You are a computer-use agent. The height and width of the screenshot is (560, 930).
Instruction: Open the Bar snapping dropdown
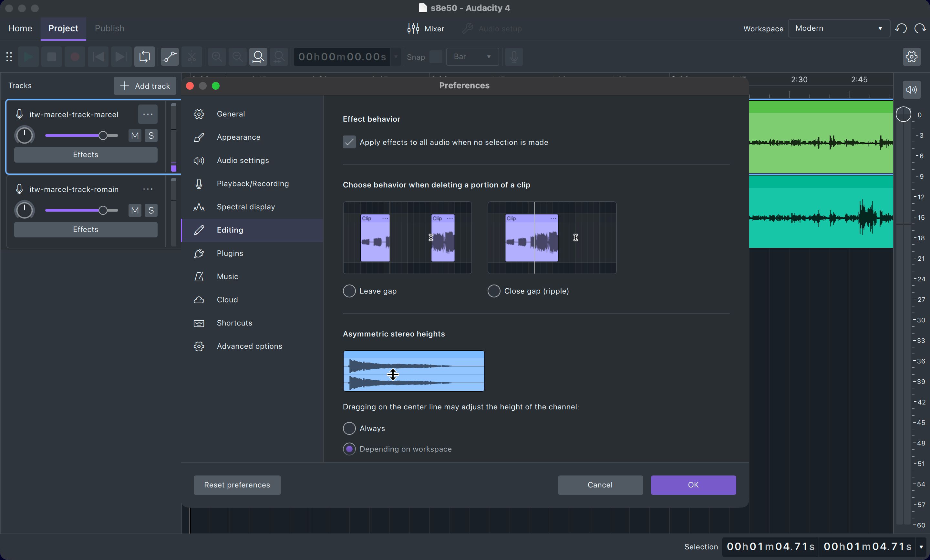click(x=472, y=56)
